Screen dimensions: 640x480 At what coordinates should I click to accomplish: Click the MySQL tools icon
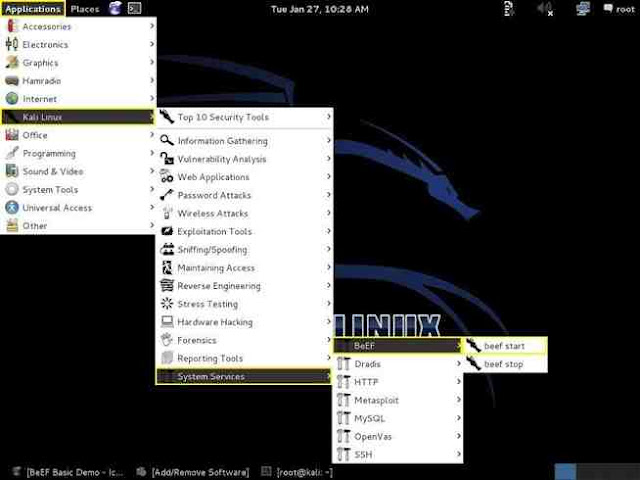[x=344, y=418]
